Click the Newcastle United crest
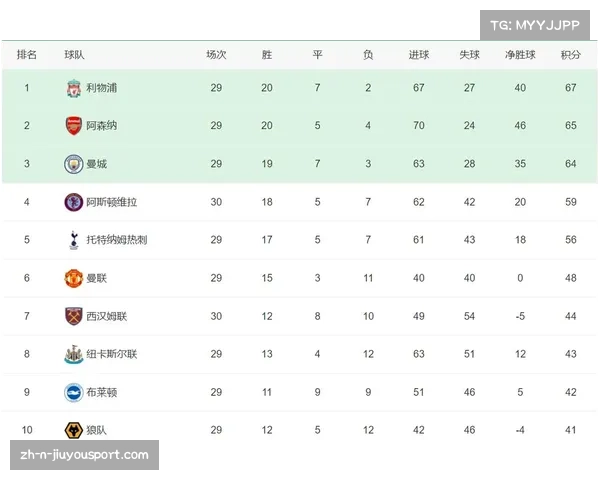The width and height of the screenshot is (600, 480). (73, 354)
